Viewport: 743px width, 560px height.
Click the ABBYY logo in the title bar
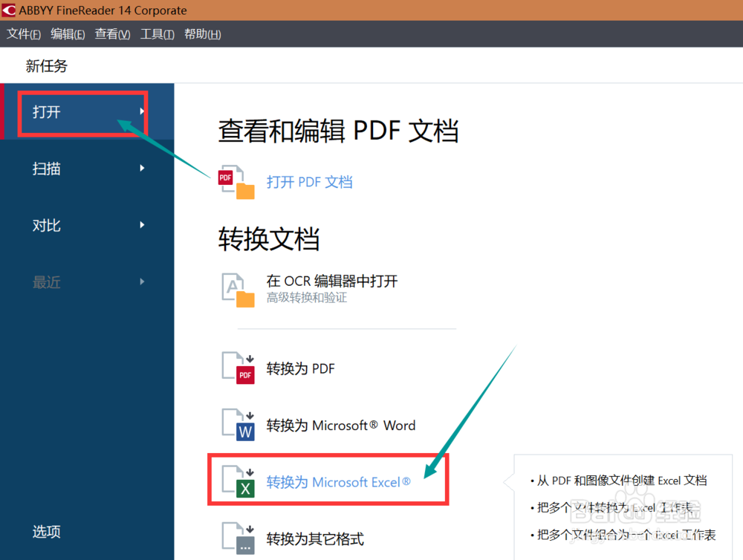(x=10, y=10)
